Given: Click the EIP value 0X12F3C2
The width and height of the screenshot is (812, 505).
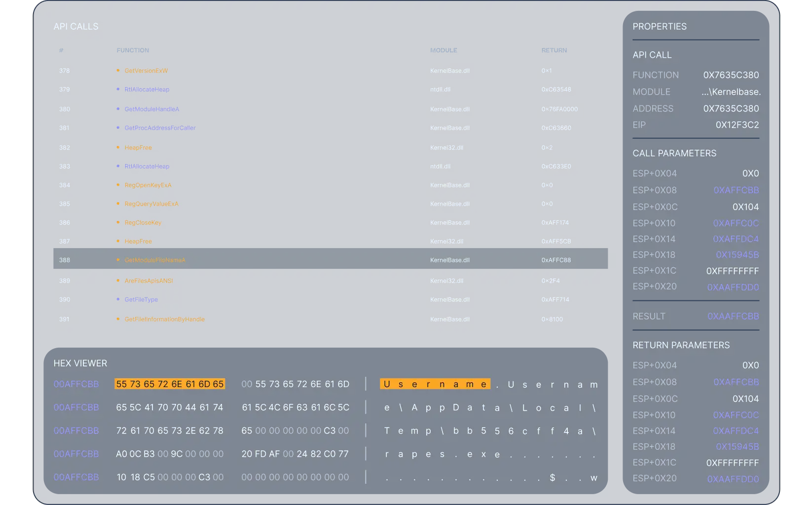Looking at the screenshot, I should point(738,125).
